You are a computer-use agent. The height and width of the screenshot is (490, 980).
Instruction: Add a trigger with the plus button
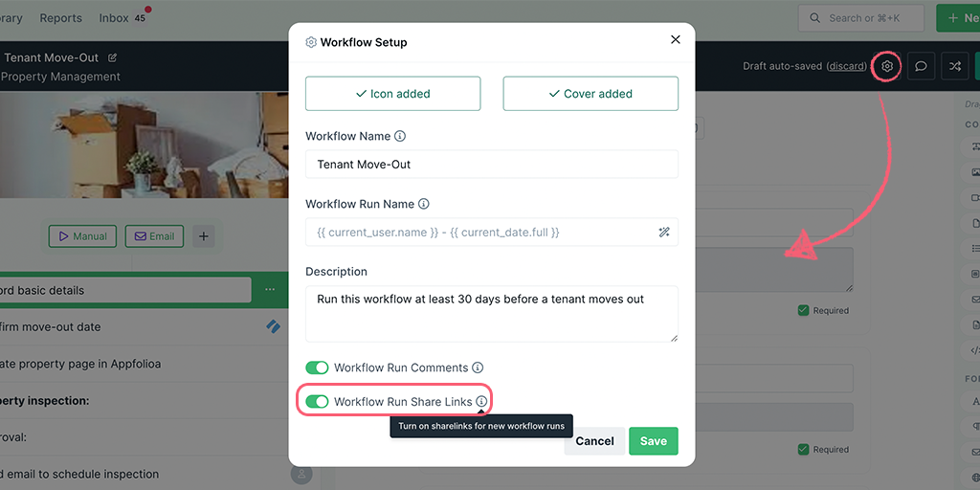point(203,237)
